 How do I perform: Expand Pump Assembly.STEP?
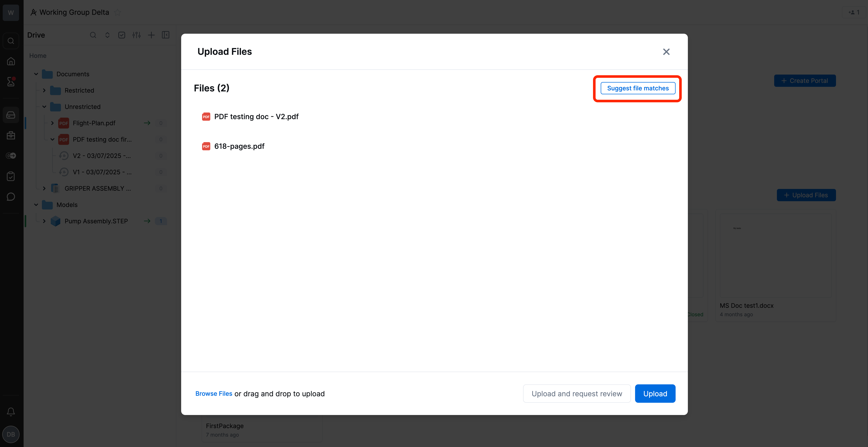click(44, 221)
